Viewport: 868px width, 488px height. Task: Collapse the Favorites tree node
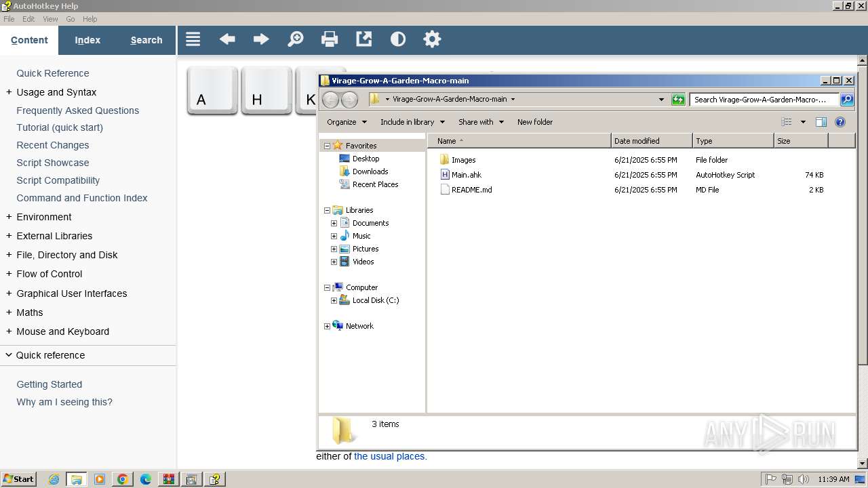pyautogui.click(x=327, y=146)
